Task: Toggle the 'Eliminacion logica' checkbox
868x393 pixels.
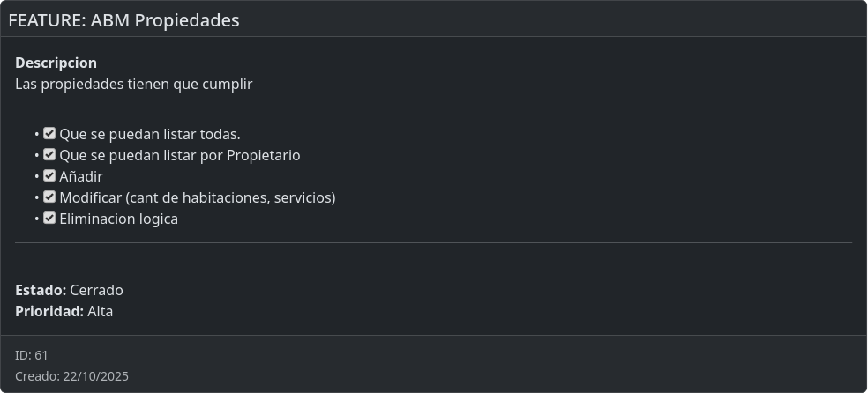Action: (x=49, y=219)
